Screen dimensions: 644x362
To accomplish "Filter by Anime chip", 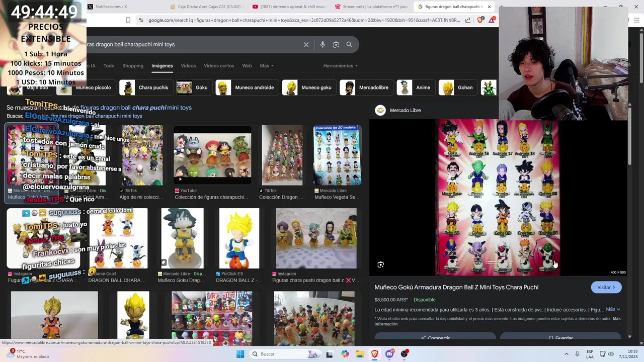I will coord(416,87).
